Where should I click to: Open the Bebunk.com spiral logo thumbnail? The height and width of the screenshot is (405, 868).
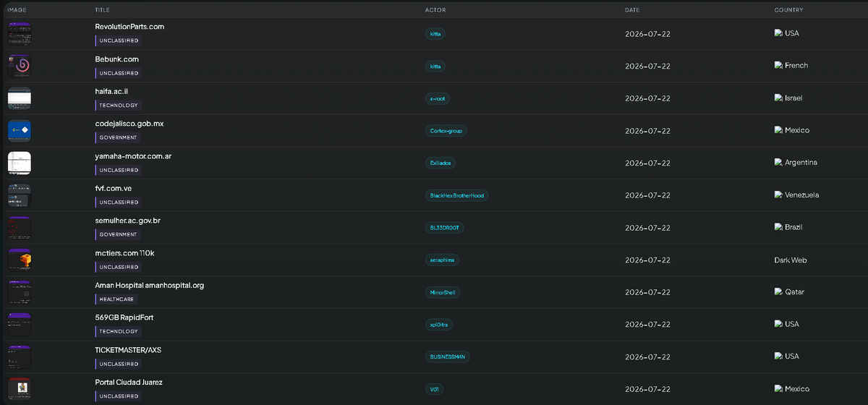pos(20,66)
